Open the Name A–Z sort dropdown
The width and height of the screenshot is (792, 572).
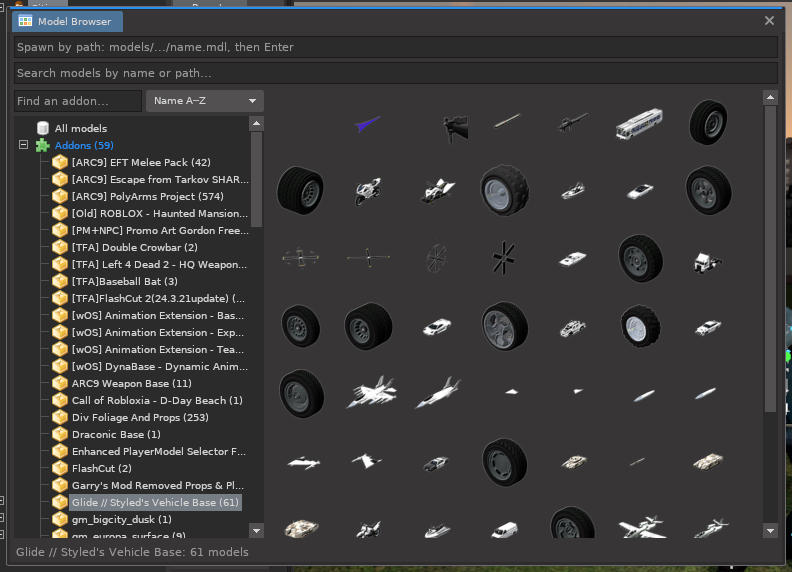205,101
